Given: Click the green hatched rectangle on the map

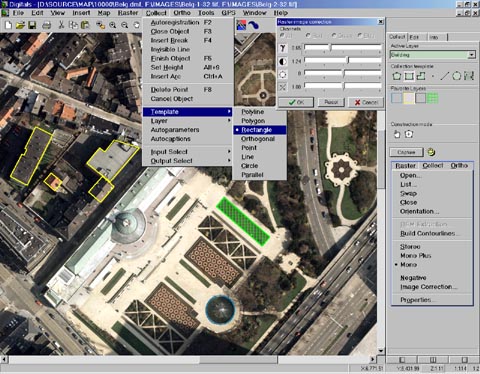Looking at the screenshot, I should pyautogui.click(x=243, y=221).
